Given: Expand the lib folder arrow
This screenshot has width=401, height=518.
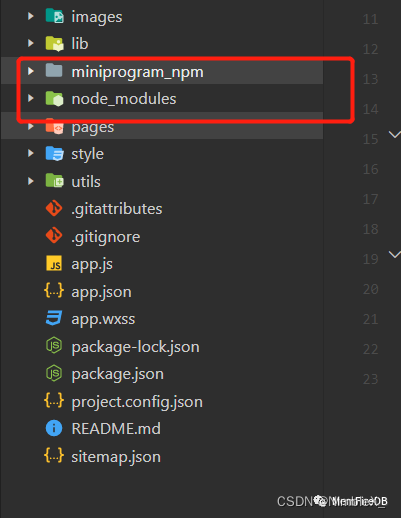Looking at the screenshot, I should point(31,43).
